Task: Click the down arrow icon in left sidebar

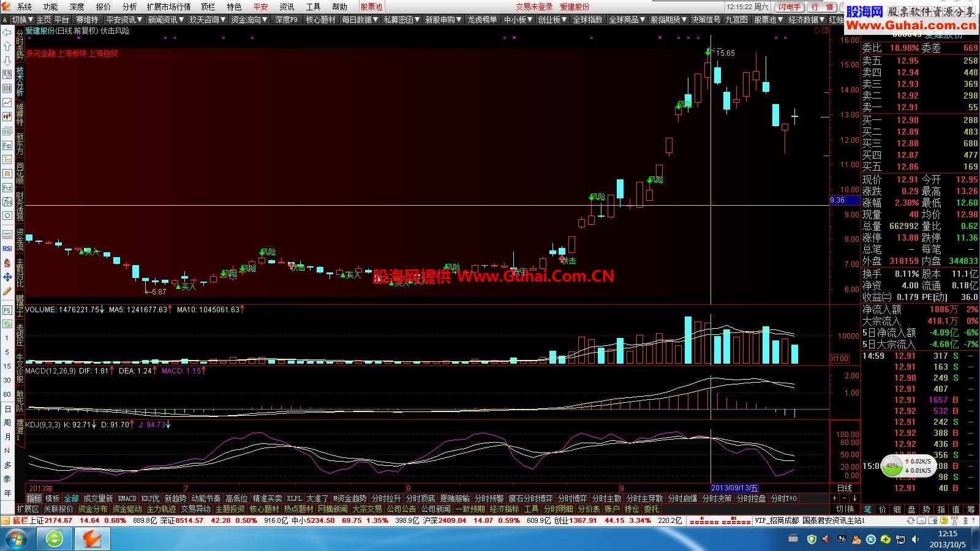Action: (7, 61)
